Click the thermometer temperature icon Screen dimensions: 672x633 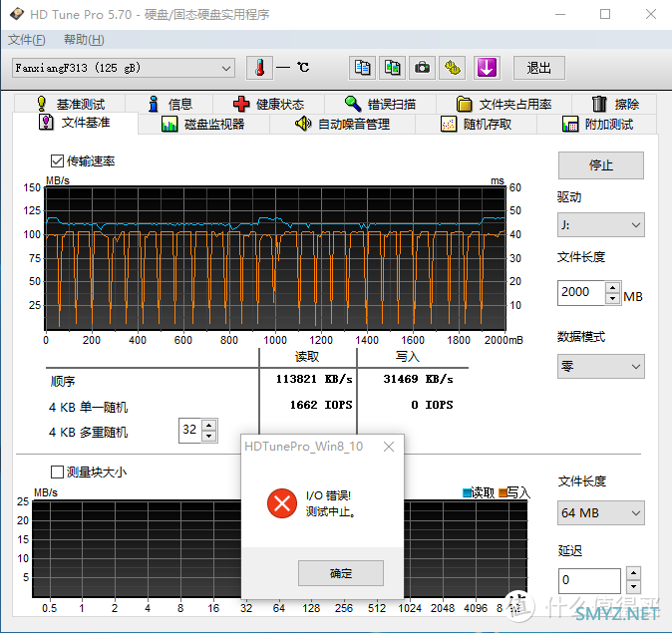point(259,68)
